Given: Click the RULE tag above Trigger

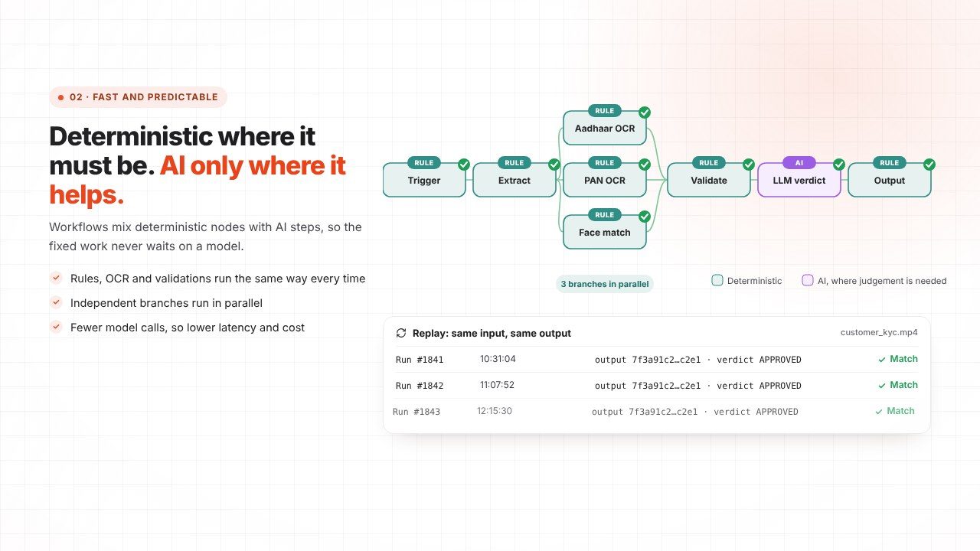Looking at the screenshot, I should point(424,163).
